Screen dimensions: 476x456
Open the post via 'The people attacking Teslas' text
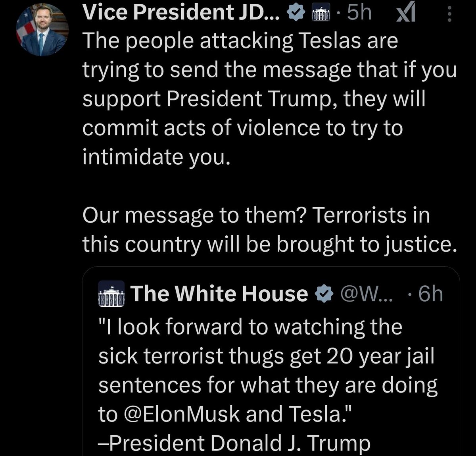pos(240,40)
